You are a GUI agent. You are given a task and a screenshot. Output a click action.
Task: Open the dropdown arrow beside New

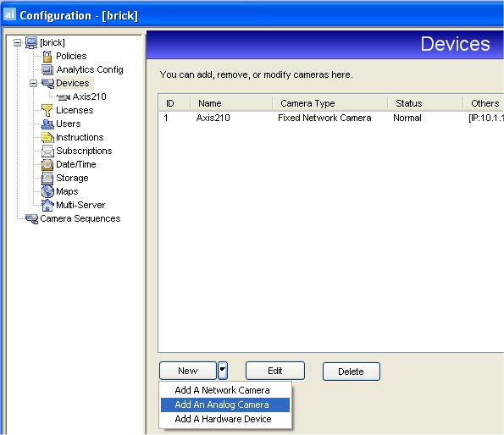point(223,371)
